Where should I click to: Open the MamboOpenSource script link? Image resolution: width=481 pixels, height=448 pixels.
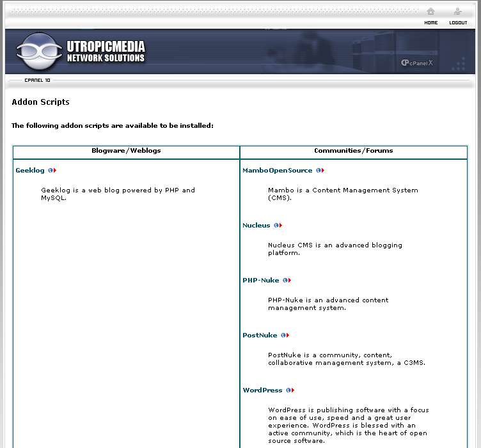[278, 171]
